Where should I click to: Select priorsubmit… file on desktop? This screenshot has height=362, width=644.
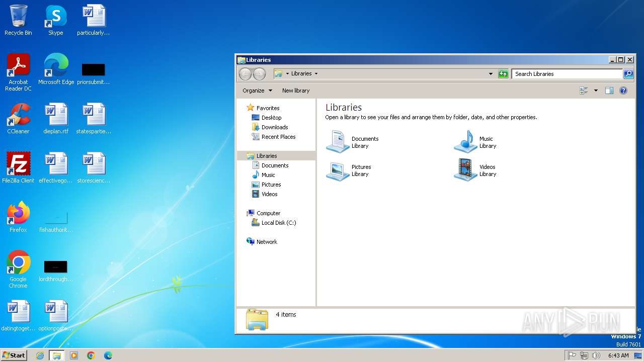click(94, 73)
